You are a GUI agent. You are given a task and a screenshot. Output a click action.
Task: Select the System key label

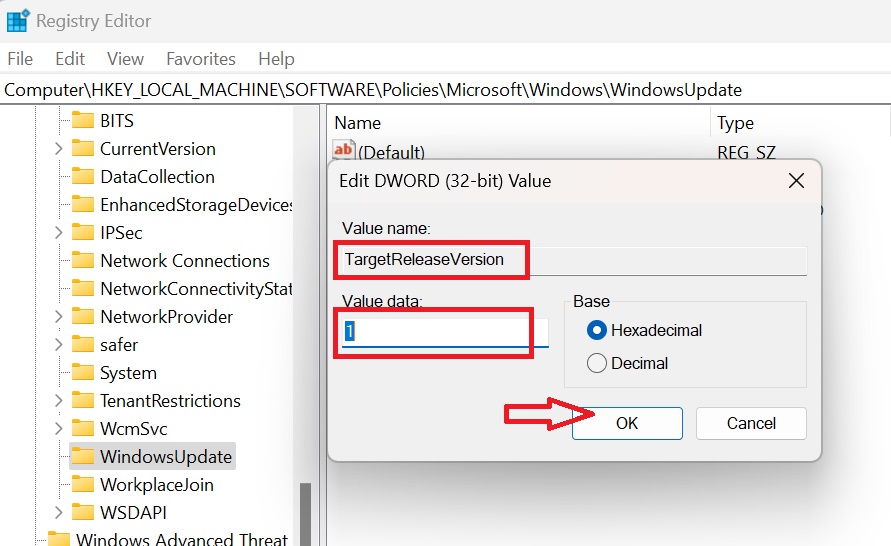pyautogui.click(x=128, y=373)
